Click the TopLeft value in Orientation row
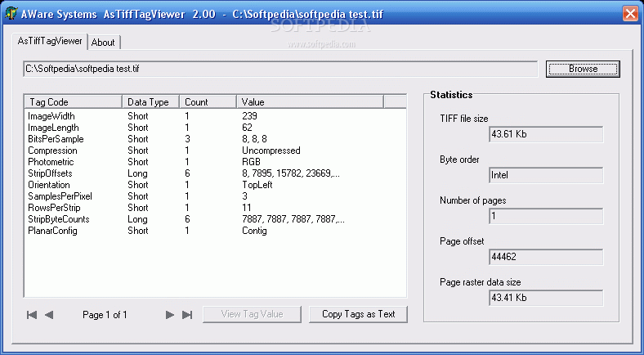 pos(257,186)
